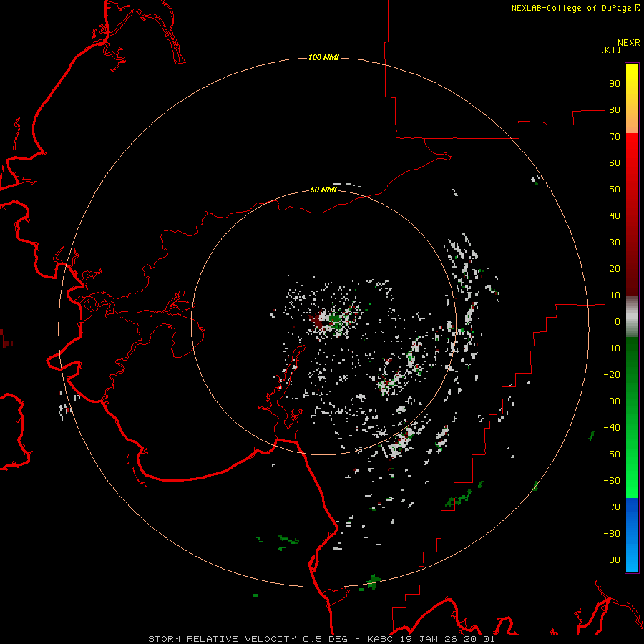The width and height of the screenshot is (644, 644).
Task: Click the 40 value on the velocity scale
Action: tap(615, 215)
